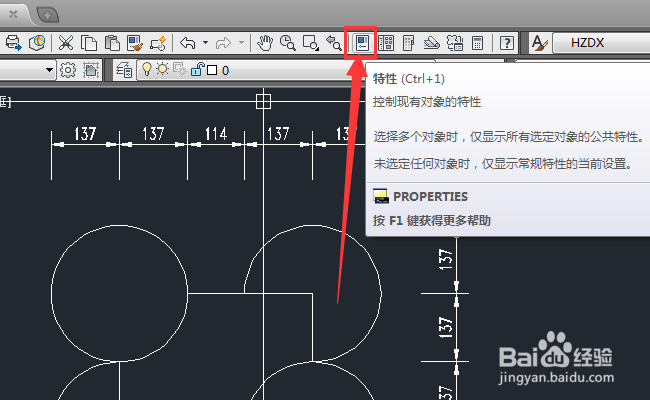Image resolution: width=650 pixels, height=400 pixels.
Task: Open the Markup Set Manager icon
Action: tap(455, 43)
